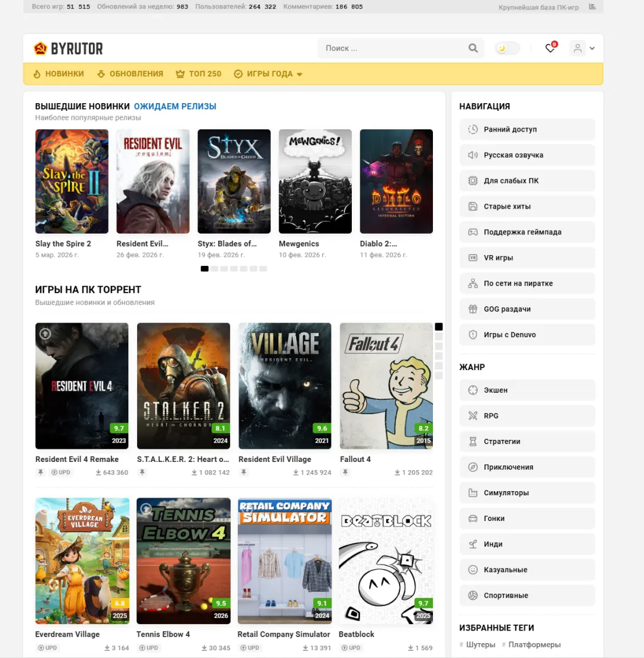644x658 pixels.
Task: Open ТОП 250 menu item
Action: click(x=199, y=74)
